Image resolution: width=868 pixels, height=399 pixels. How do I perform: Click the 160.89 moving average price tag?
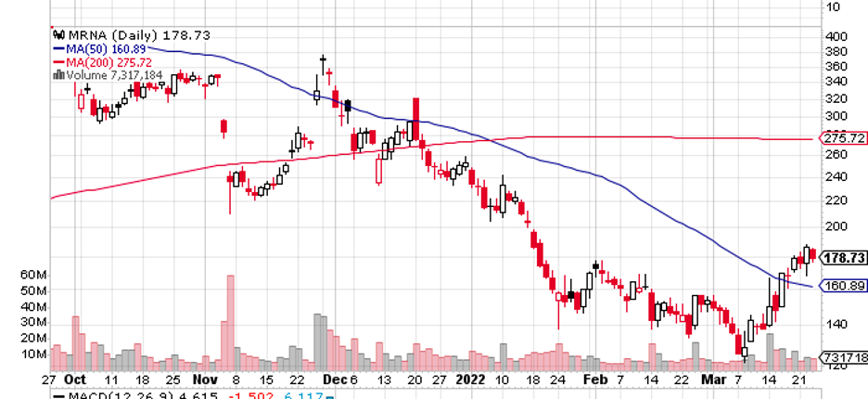tap(844, 286)
